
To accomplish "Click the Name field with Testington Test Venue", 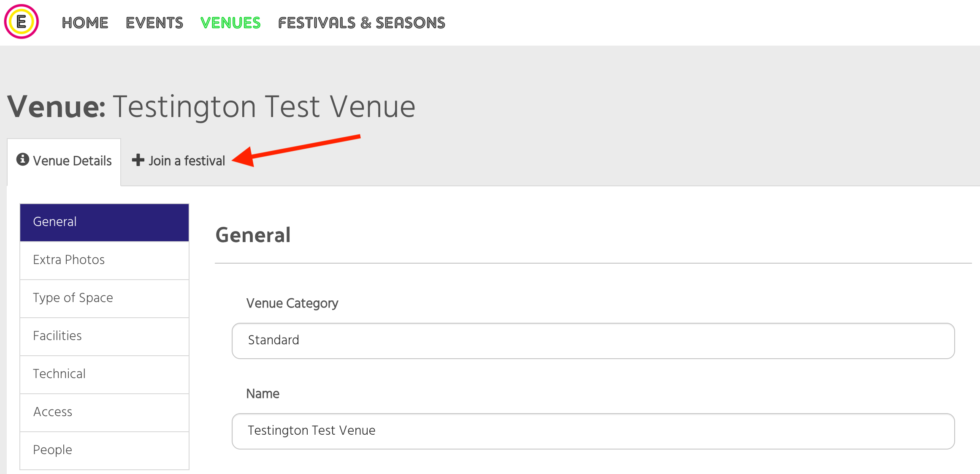I will pyautogui.click(x=593, y=431).
